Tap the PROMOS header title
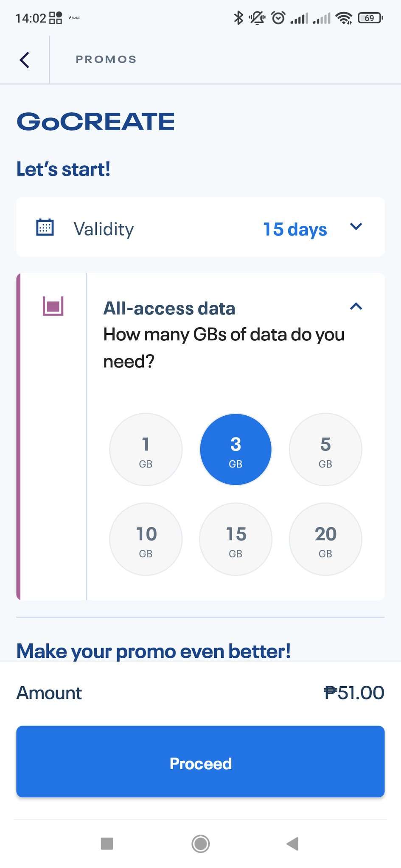401x868 pixels. coord(106,59)
